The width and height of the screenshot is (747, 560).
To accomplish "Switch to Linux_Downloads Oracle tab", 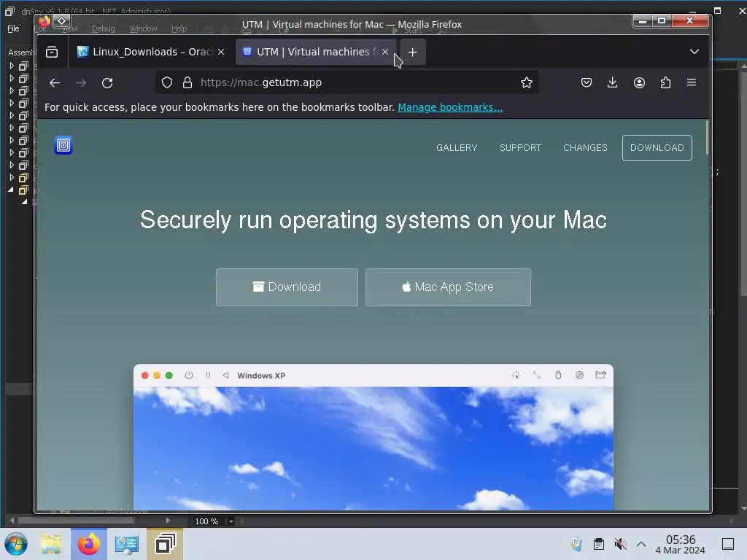I will [150, 52].
